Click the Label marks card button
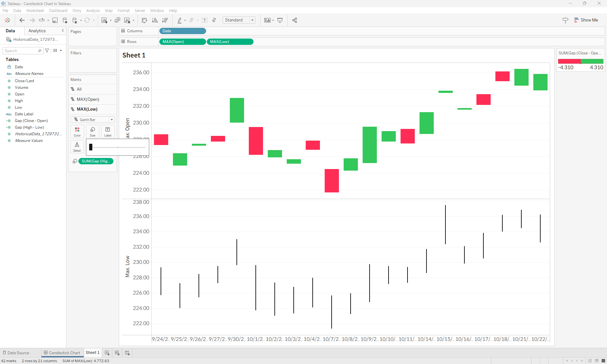Viewport: 607px width, 364px height. click(108, 131)
